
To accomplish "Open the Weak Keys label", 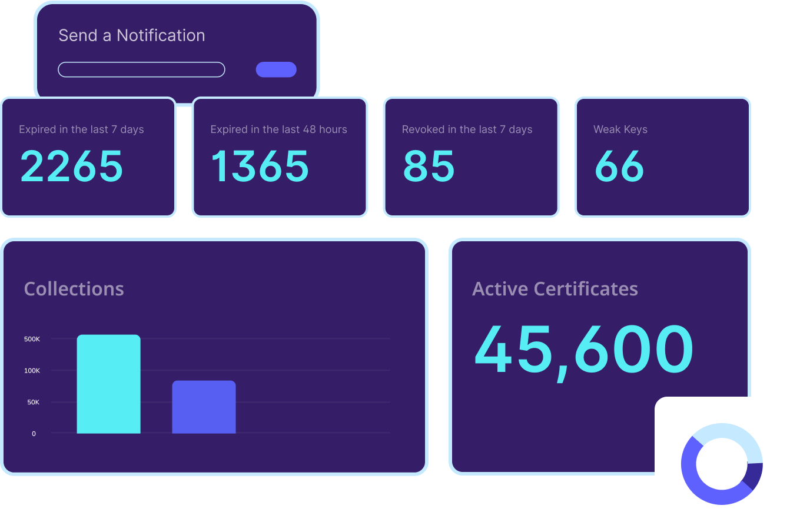I will (620, 129).
